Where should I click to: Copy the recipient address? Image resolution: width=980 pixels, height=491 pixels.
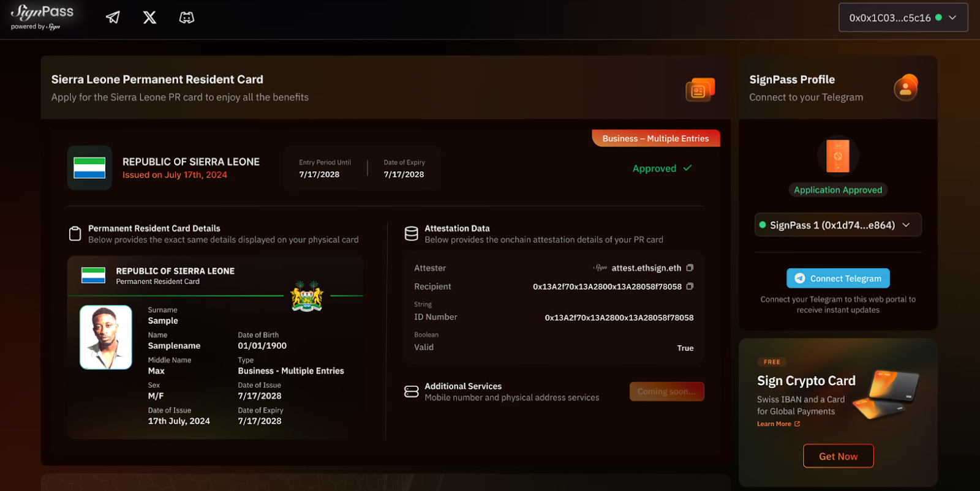690,286
